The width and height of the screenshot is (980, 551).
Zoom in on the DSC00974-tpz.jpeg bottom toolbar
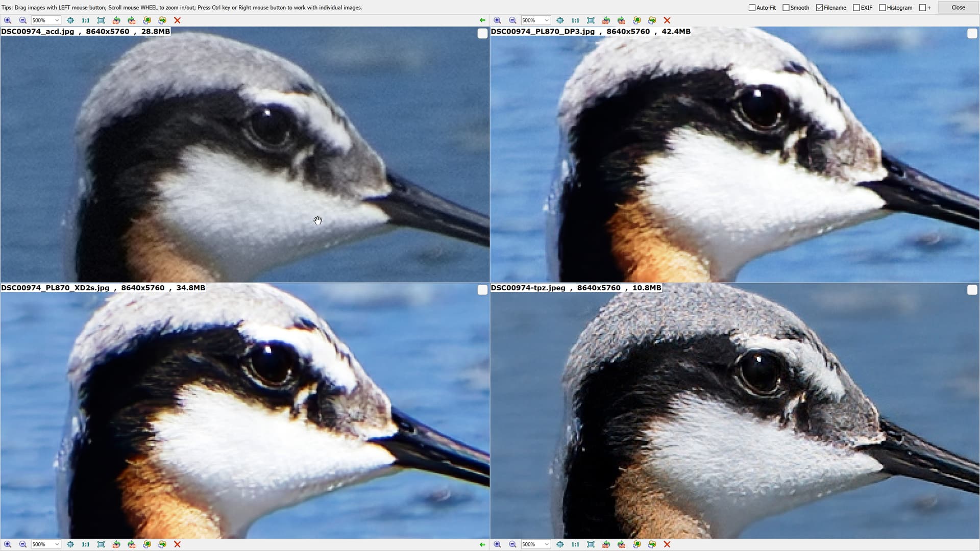(x=498, y=544)
